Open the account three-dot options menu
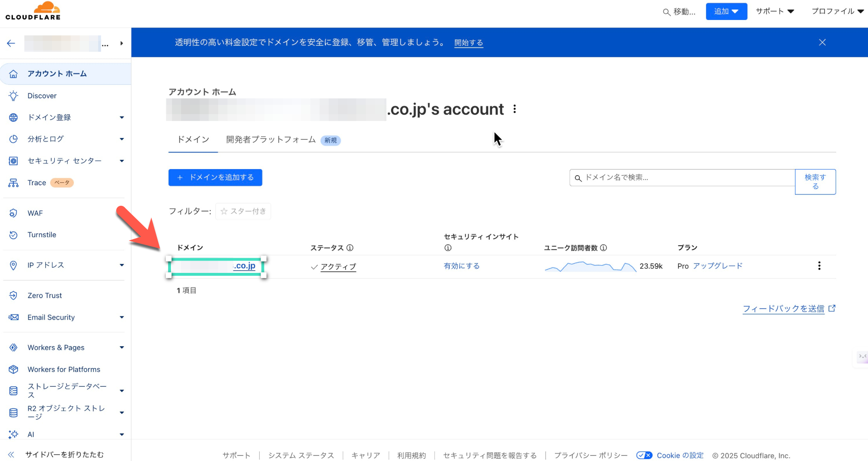 click(515, 109)
